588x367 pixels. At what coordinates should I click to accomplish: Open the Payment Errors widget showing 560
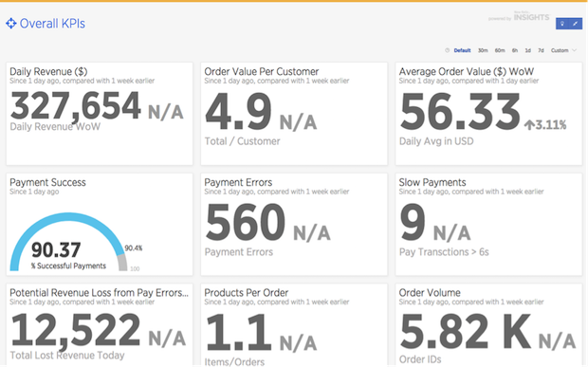294,224
